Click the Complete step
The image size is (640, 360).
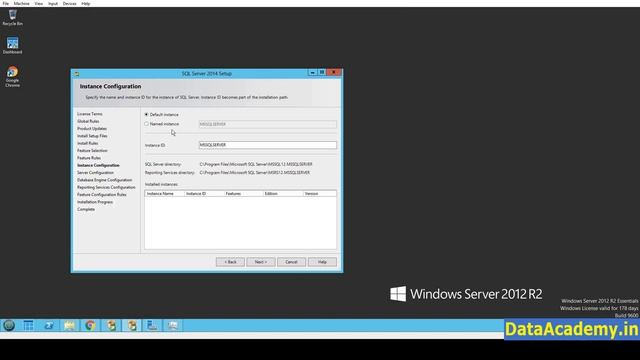86,209
